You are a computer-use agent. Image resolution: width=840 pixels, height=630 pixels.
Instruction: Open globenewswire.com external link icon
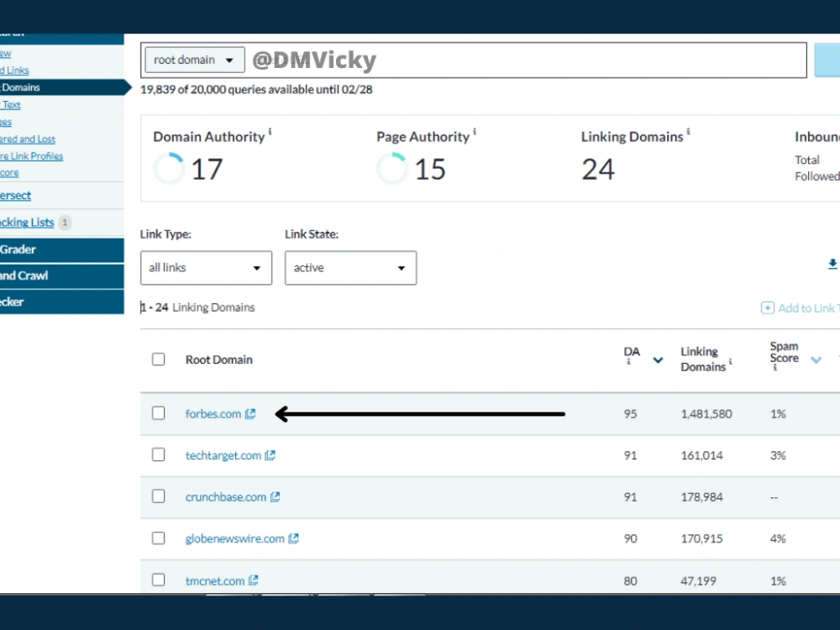293,538
